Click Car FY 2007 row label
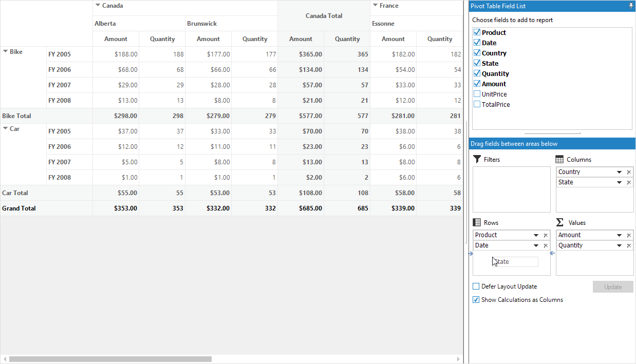This screenshot has height=364, width=636. click(69, 162)
